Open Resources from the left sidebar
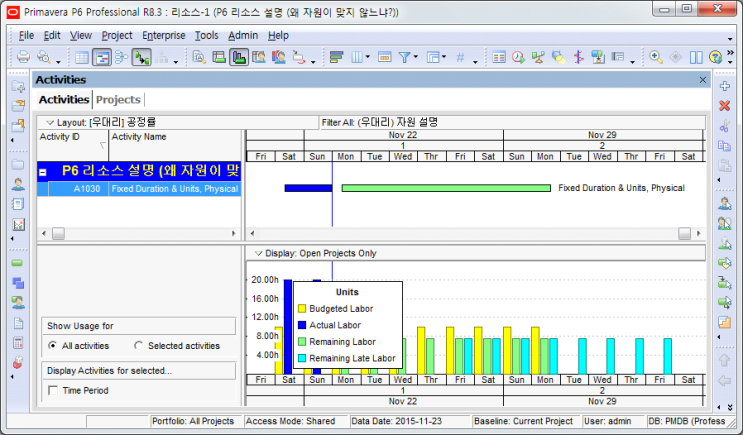743x435 pixels. click(x=18, y=184)
